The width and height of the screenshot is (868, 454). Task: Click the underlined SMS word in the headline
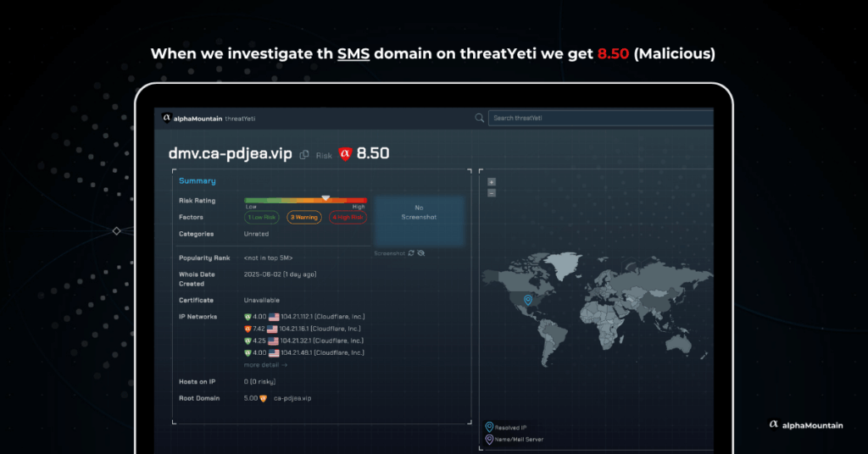click(353, 53)
